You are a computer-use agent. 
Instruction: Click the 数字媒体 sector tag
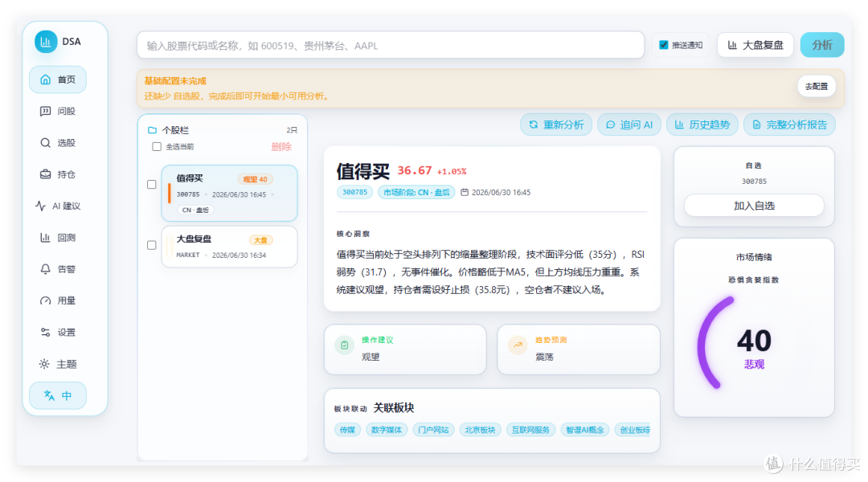coord(387,430)
